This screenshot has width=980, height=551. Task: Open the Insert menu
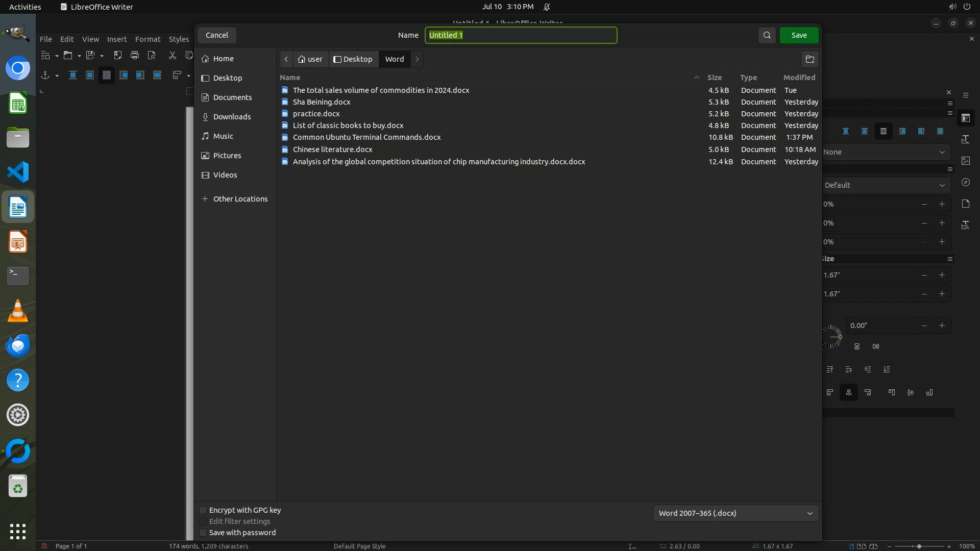point(117,39)
